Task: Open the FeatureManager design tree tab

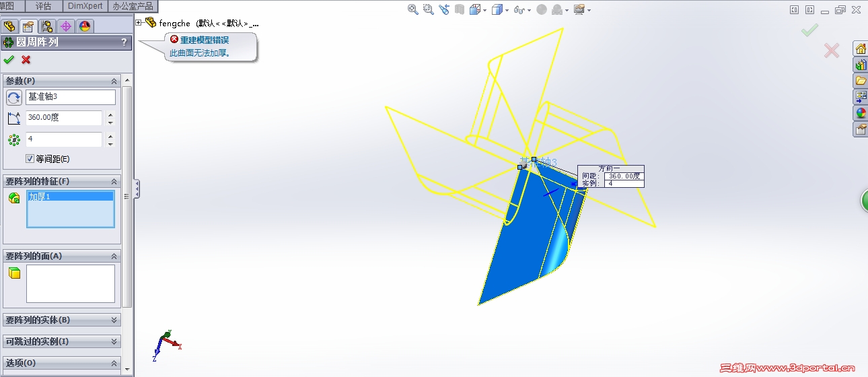Action: (9, 26)
